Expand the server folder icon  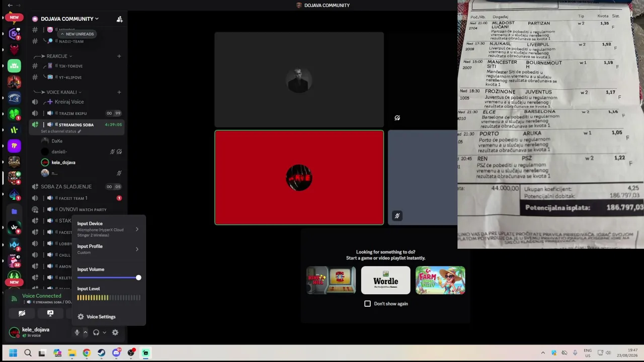pyautogui.click(x=14, y=212)
